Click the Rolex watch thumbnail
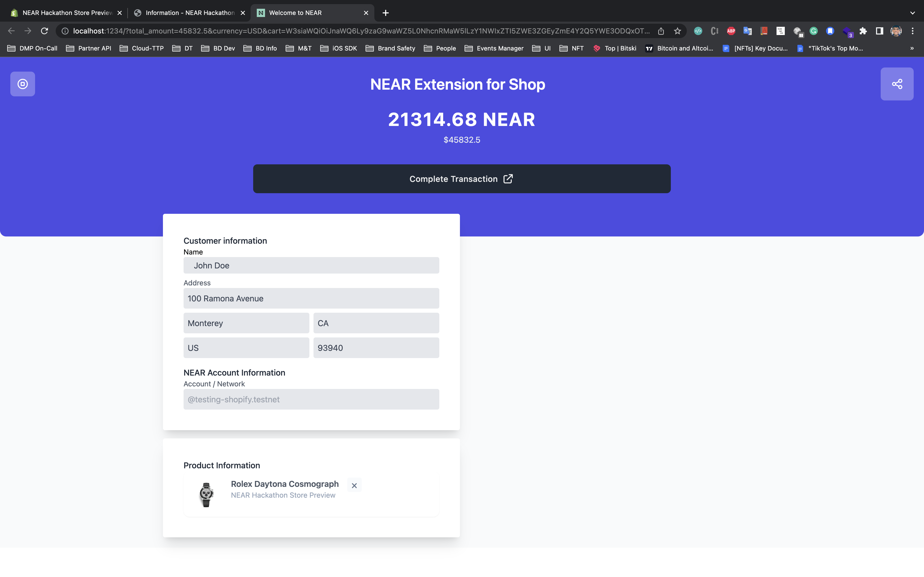This screenshot has height=577, width=924. point(206,495)
